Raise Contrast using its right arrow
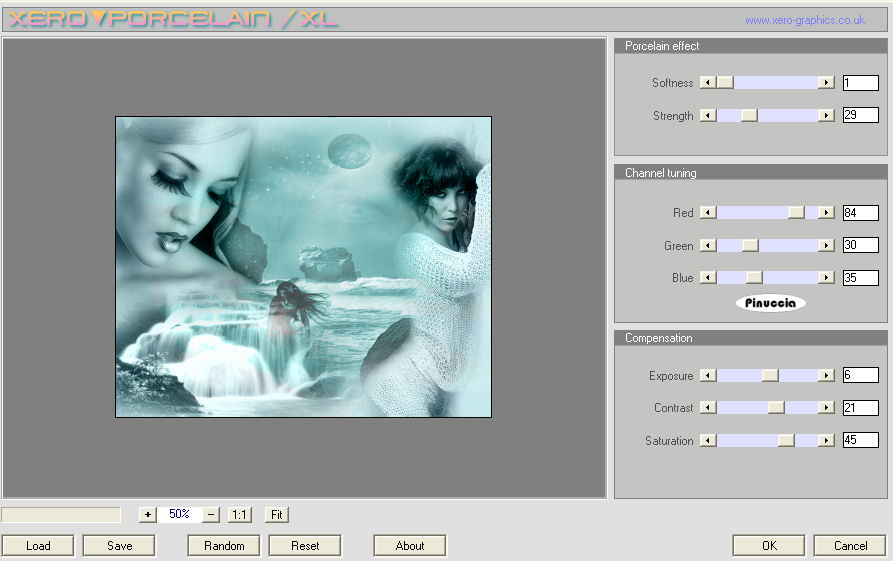The width and height of the screenshot is (893, 561). [826, 408]
